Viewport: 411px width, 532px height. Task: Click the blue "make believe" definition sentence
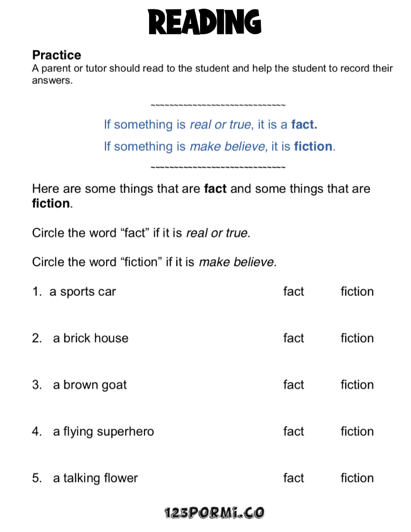(x=219, y=147)
